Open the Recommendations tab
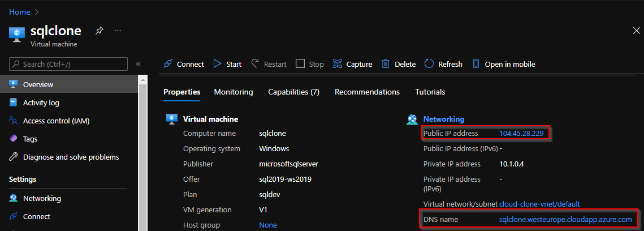Screen dimensions: 644x231 [x=367, y=92]
